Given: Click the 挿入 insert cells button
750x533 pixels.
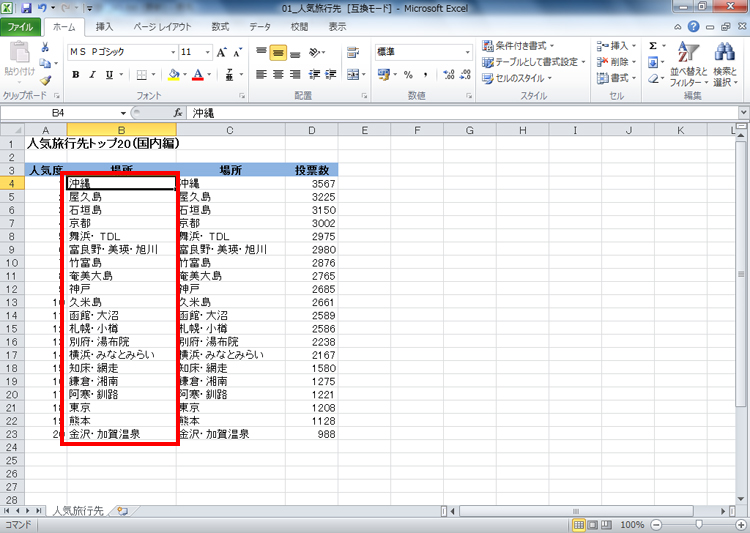Looking at the screenshot, I should click(x=617, y=46).
